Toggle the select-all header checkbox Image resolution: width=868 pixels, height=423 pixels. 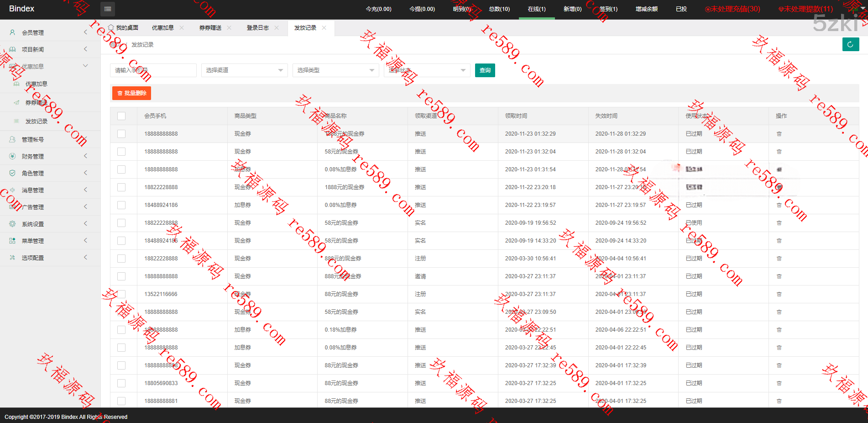[x=121, y=116]
